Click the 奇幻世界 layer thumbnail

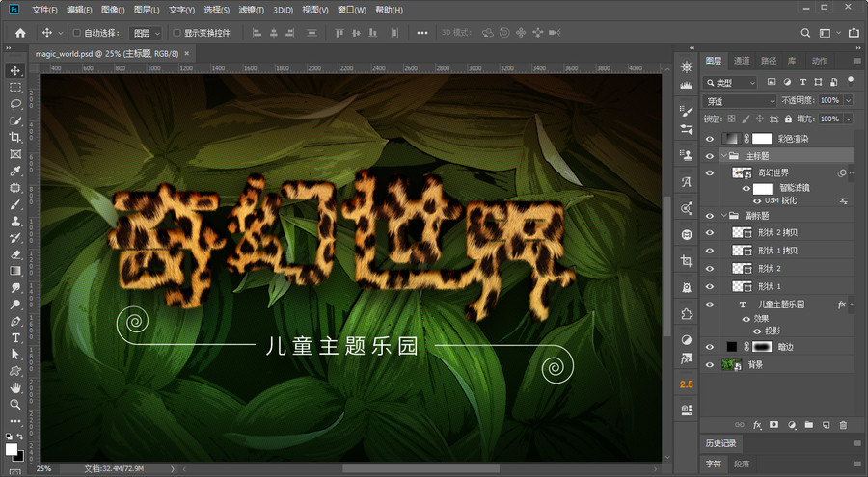point(742,173)
